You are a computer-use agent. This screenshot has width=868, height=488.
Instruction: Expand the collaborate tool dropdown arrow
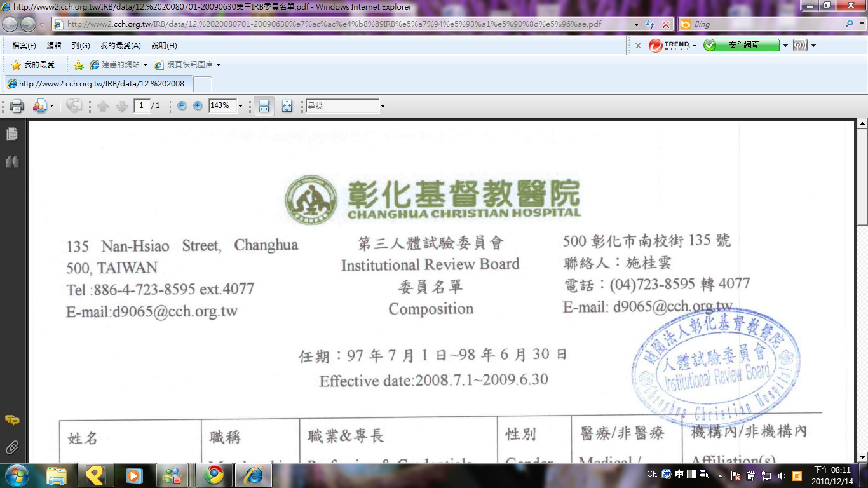51,106
